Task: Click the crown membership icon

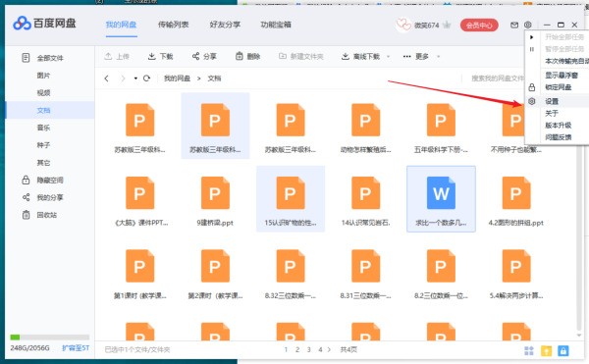Action: click(x=447, y=25)
